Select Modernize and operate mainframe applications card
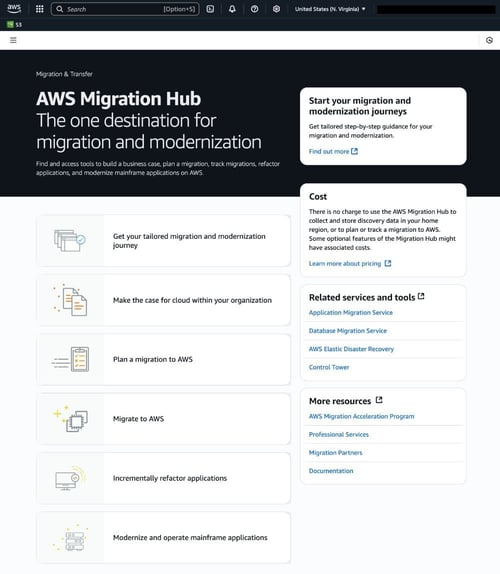Screen dimensions: 500x574 pyautogui.click(x=164, y=537)
